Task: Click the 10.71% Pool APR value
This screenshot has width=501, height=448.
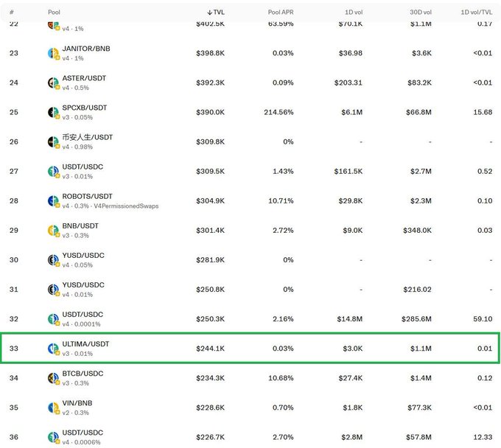Action: pyautogui.click(x=281, y=200)
